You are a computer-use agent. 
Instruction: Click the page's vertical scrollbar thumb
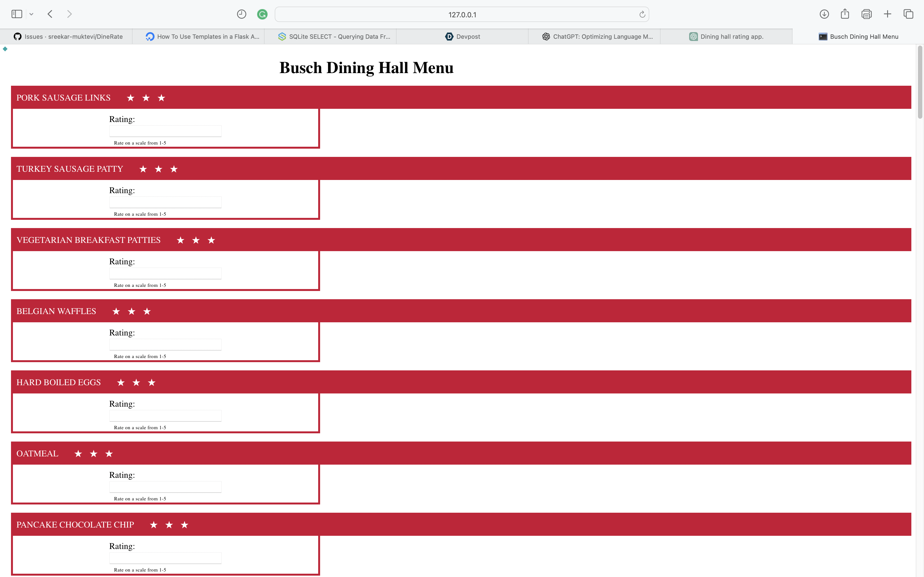[x=920, y=82]
